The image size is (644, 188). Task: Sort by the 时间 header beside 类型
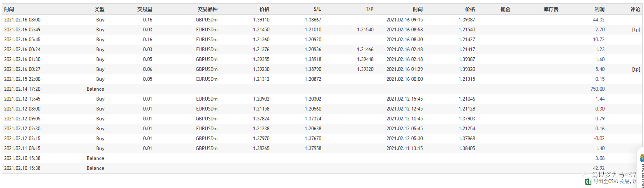[x=9, y=9]
